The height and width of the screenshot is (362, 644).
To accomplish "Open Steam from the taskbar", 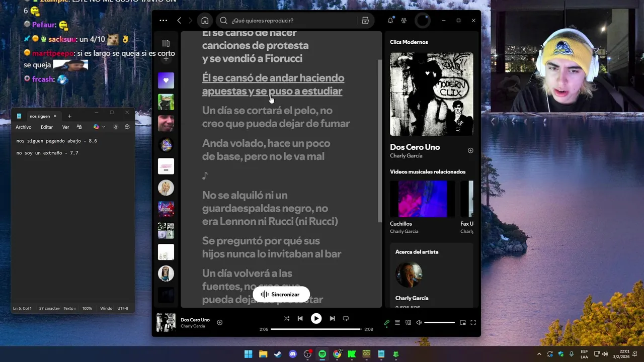I will pos(278,354).
